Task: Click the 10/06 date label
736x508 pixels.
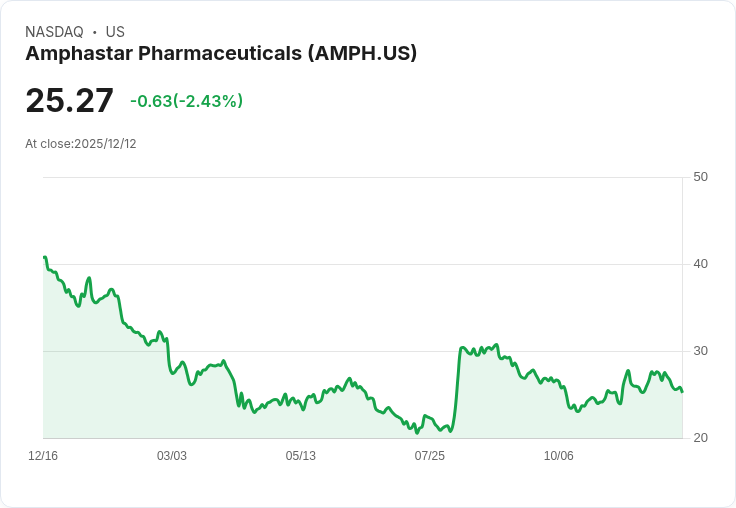Action: [559, 456]
